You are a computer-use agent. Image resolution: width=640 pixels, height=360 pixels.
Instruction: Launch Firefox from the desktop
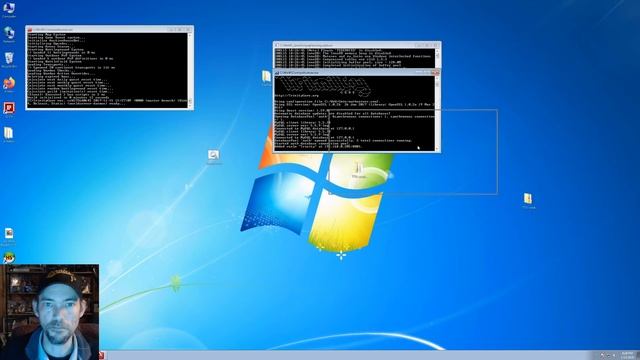click(x=9, y=83)
